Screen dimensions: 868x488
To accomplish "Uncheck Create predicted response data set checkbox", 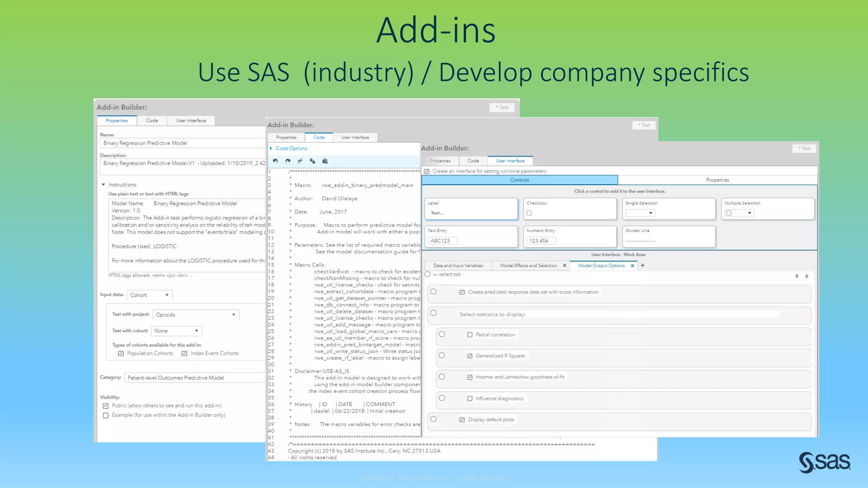I will pos(462,292).
